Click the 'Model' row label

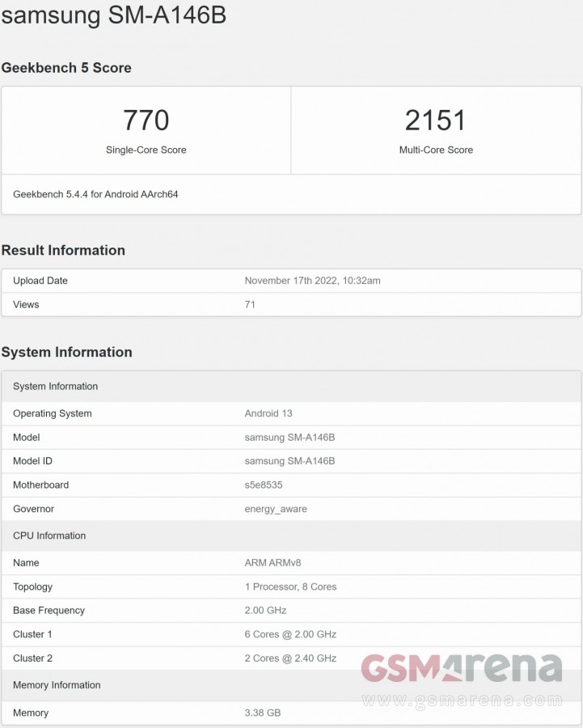click(27, 438)
